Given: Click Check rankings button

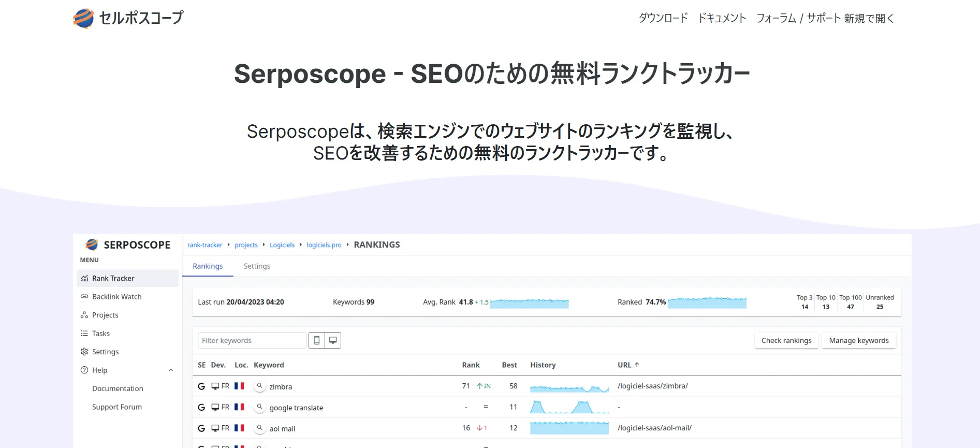Looking at the screenshot, I should point(786,340).
